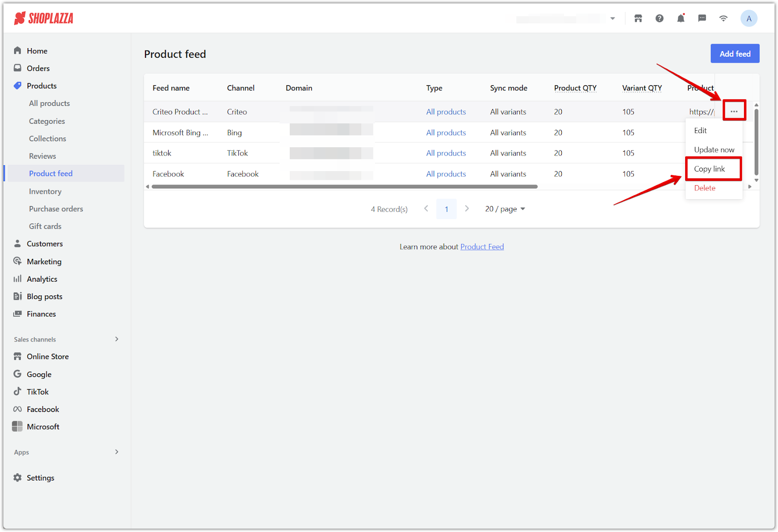Click the wifi status icon in header

coord(724,18)
